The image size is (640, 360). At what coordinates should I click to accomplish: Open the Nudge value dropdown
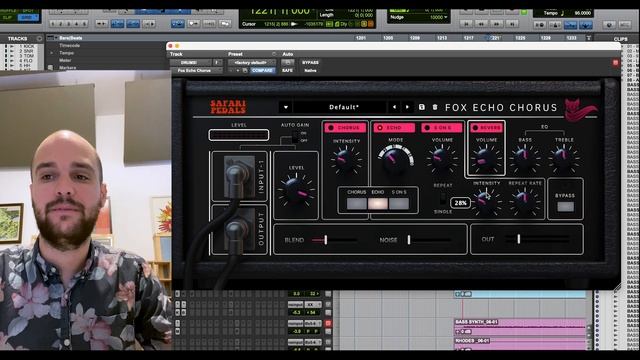click(x=445, y=18)
